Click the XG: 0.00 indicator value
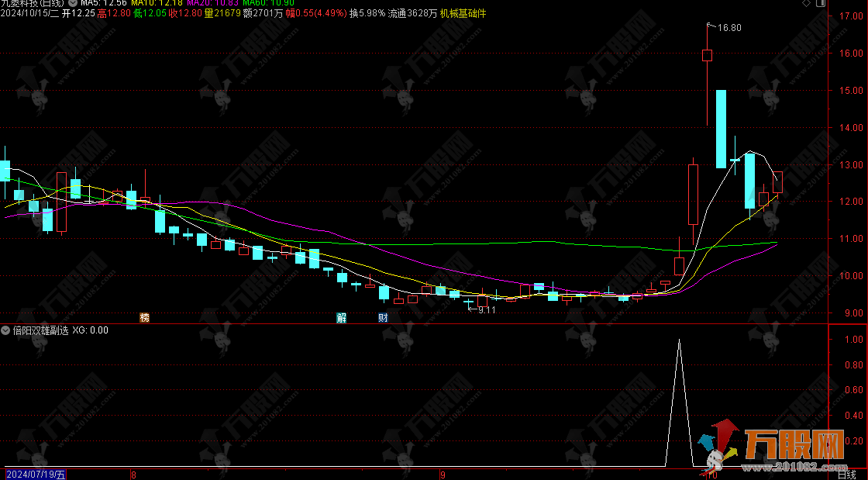Image resolution: width=868 pixels, height=480 pixels. 90,330
